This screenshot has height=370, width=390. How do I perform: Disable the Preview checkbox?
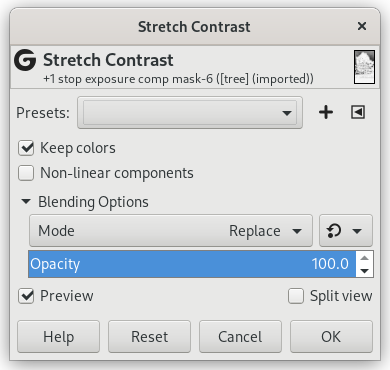click(26, 296)
